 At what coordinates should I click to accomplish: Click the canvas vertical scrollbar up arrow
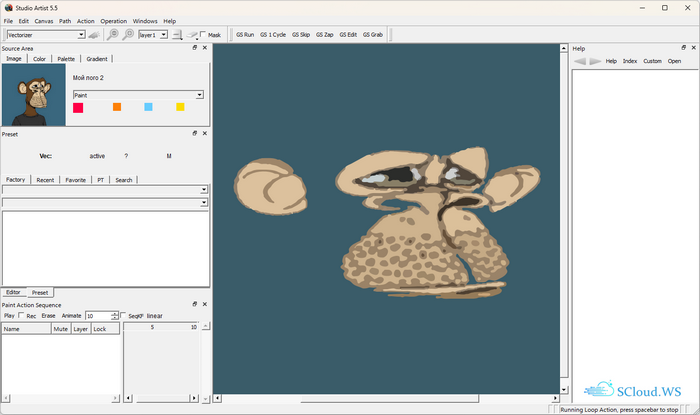(564, 48)
